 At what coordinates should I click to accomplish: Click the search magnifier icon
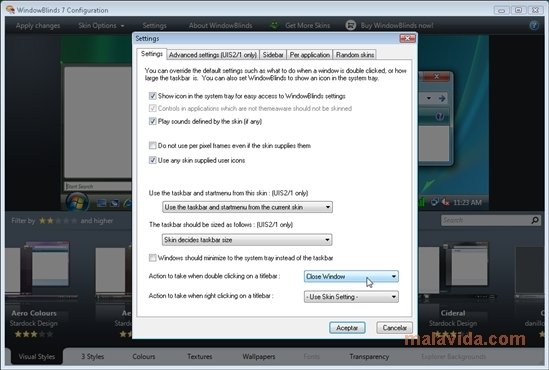click(535, 220)
